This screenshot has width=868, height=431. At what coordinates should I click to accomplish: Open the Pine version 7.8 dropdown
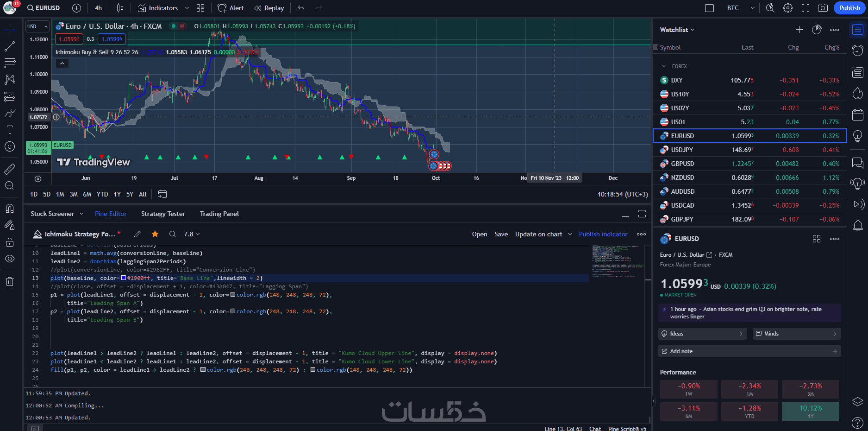tap(192, 234)
